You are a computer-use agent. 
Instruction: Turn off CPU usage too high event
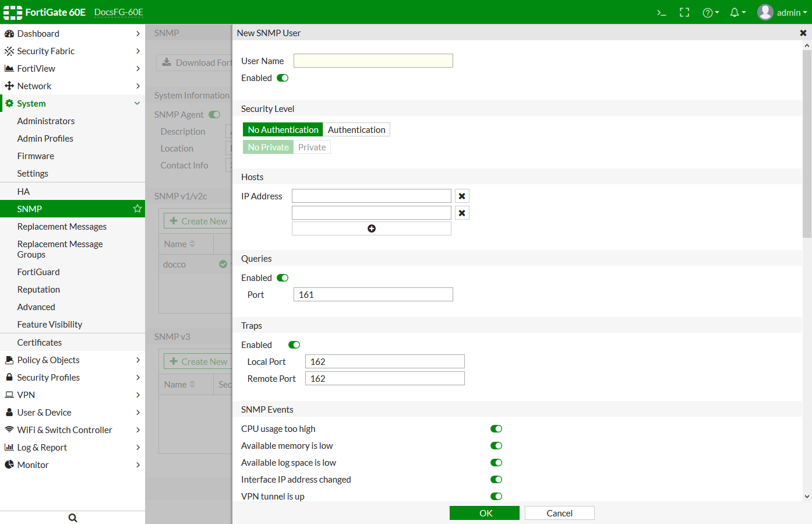(496, 429)
